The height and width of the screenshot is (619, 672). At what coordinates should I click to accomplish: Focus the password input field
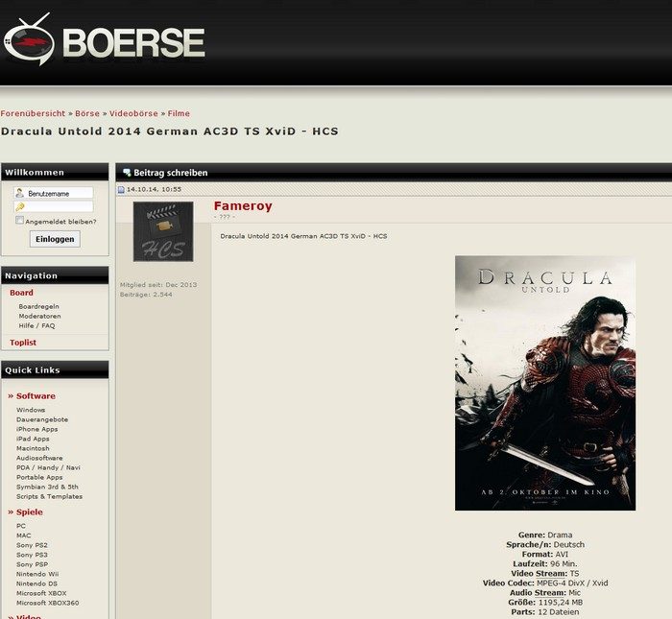pyautogui.click(x=60, y=206)
